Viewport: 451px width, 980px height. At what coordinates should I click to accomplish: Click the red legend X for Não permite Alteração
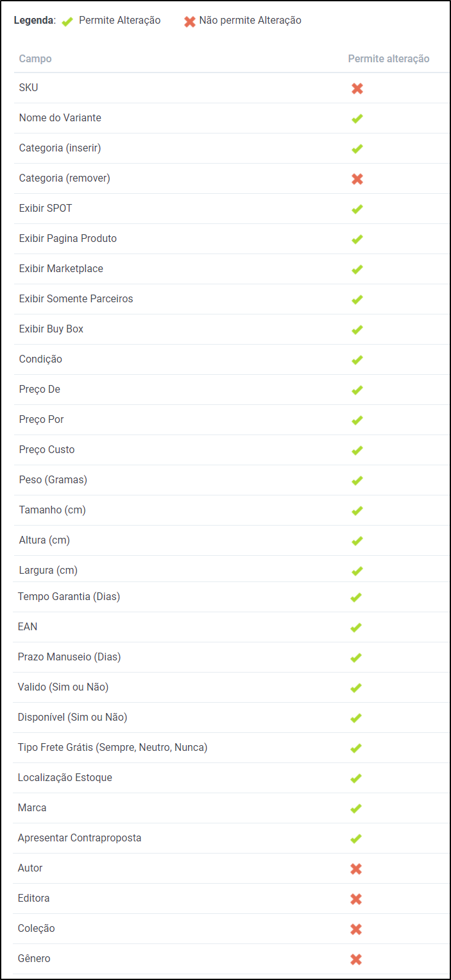click(190, 21)
